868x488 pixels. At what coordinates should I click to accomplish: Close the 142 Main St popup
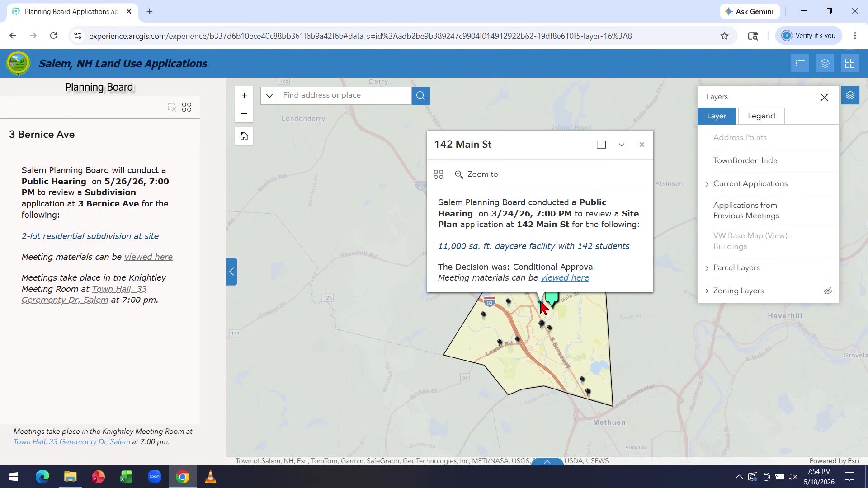642,145
